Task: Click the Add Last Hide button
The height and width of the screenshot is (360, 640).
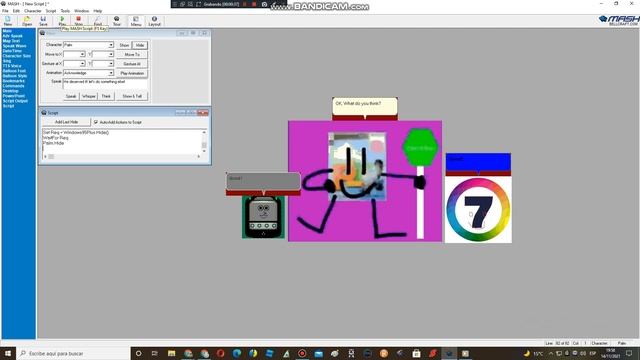Action: pyautogui.click(x=67, y=122)
